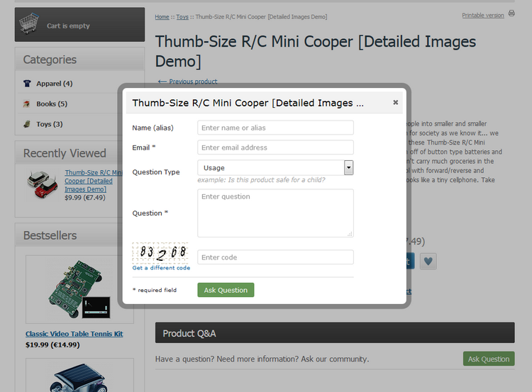This screenshot has height=392, width=532.
Task: Click the captcha image 83268
Action: 160,253
